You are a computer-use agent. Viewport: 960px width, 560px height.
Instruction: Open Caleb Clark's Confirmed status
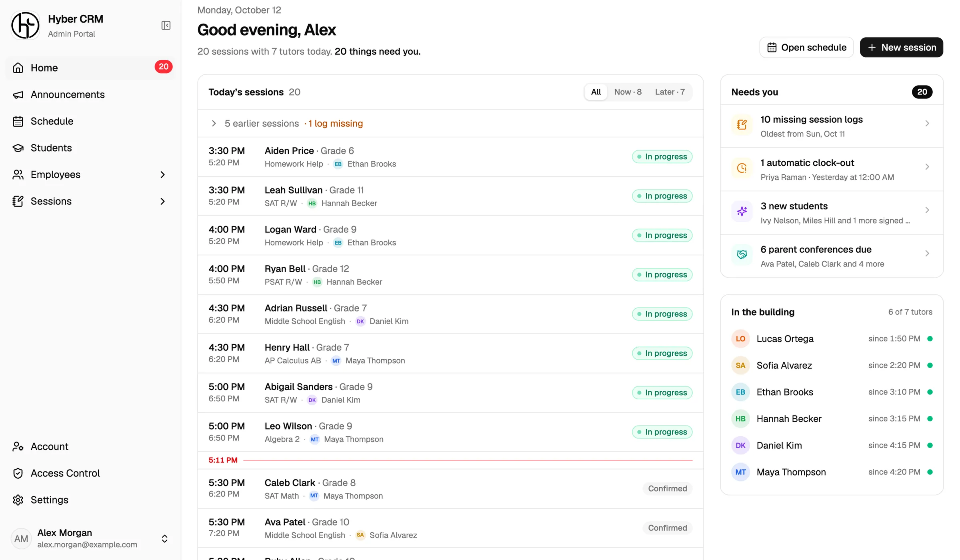coord(667,489)
